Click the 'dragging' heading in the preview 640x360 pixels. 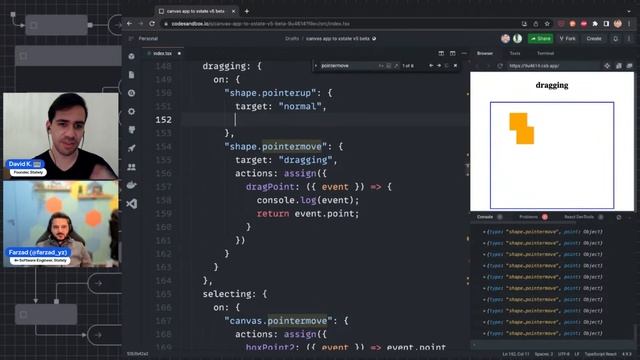[x=552, y=85]
